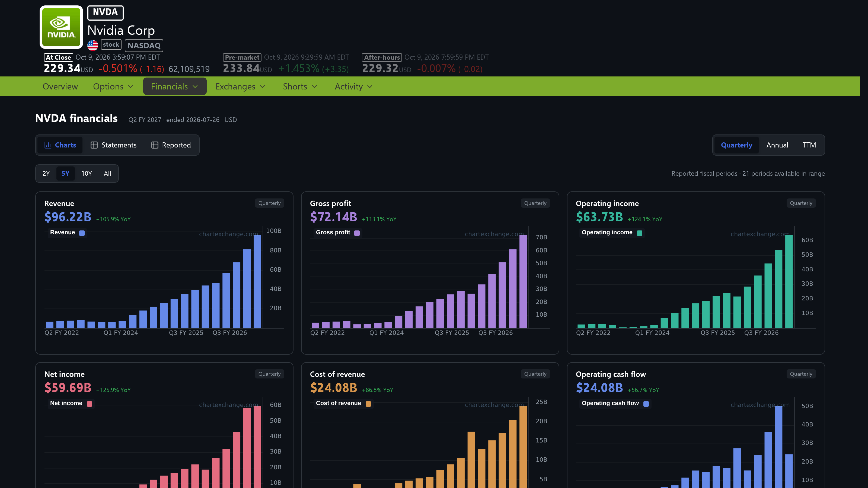
Task: Click the At Close label
Action: 58,57
